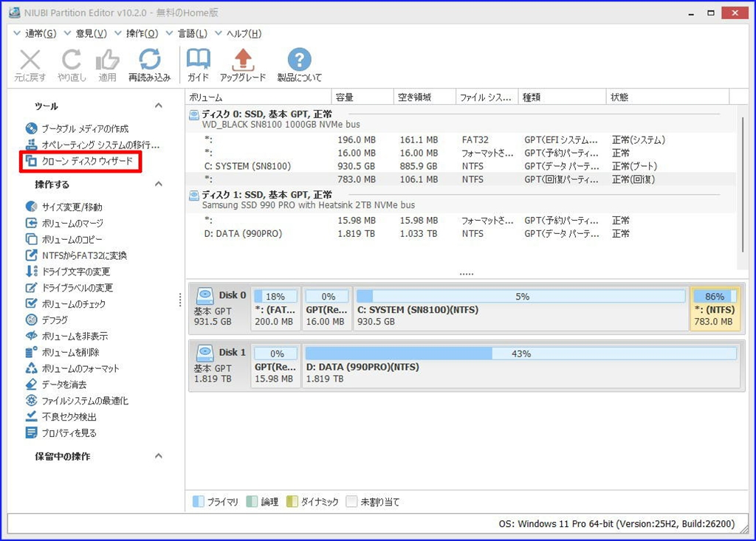This screenshot has height=541, width=756.
Task: Select the 196.0 MB FAT32 volume row
Action: tap(461, 139)
